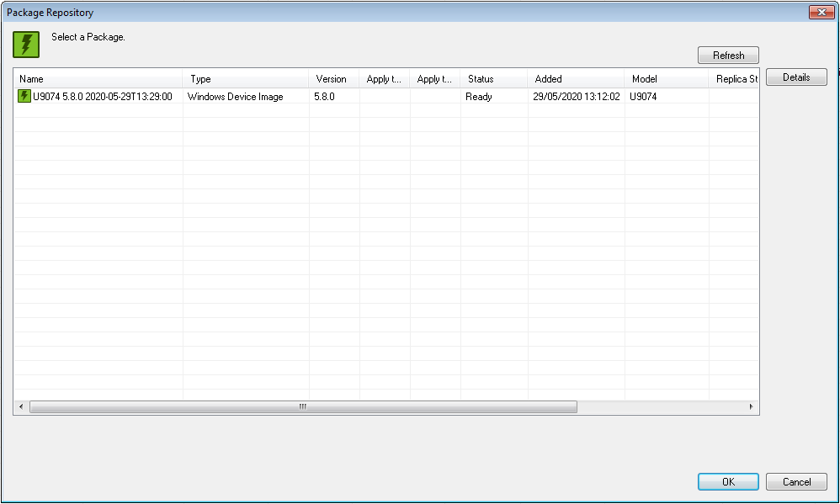
Task: Sort by the Name column header
Action: coord(98,79)
